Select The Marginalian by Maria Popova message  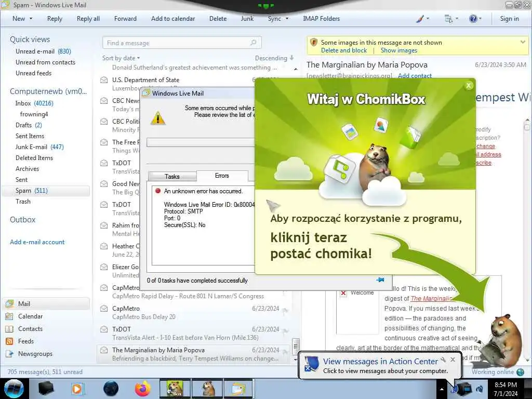(193, 354)
